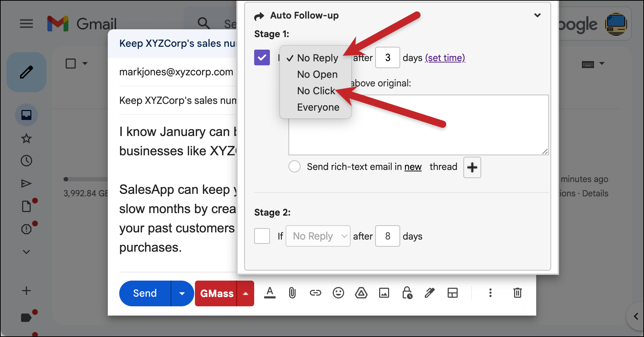Insert emoji with smiley icon
Viewport: 644px width, 337px height.
point(338,293)
